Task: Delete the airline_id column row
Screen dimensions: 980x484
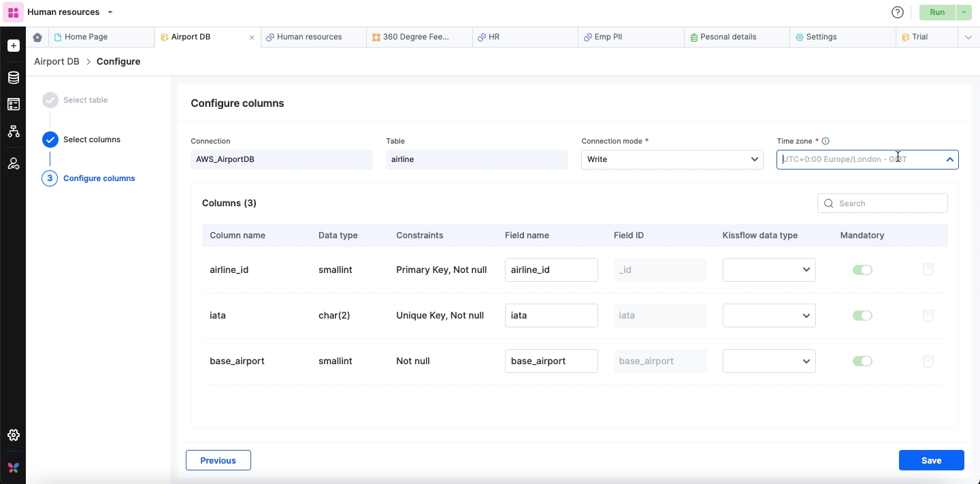Action: (x=928, y=270)
